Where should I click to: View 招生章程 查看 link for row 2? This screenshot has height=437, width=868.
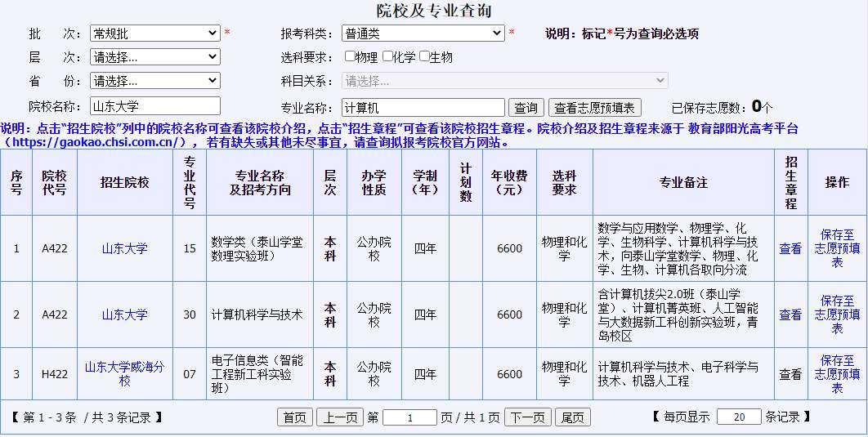(790, 314)
